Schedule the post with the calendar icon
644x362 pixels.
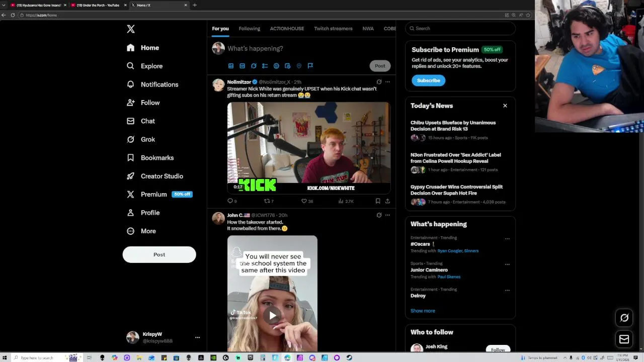tap(287, 66)
